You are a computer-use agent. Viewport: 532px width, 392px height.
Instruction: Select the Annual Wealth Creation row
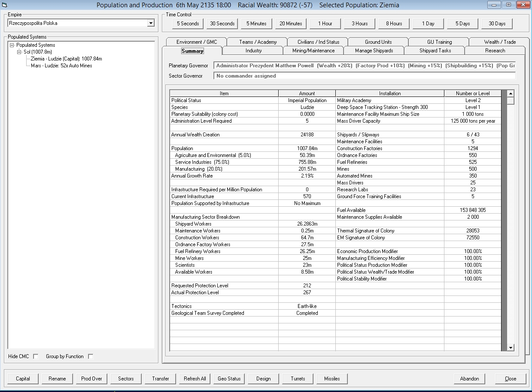(x=252, y=135)
